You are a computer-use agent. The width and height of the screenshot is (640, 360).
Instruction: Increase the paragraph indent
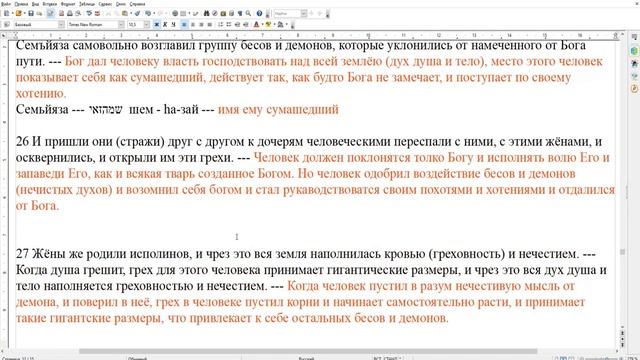point(245,24)
